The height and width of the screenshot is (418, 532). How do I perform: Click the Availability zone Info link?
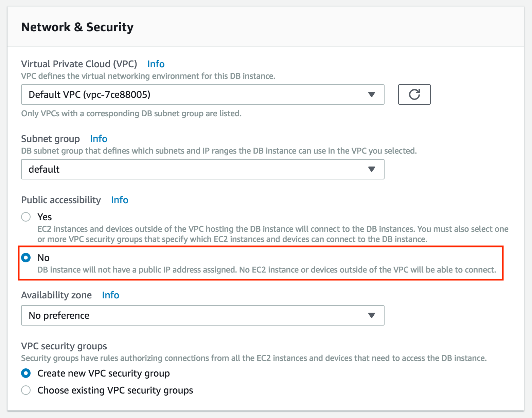(110, 295)
